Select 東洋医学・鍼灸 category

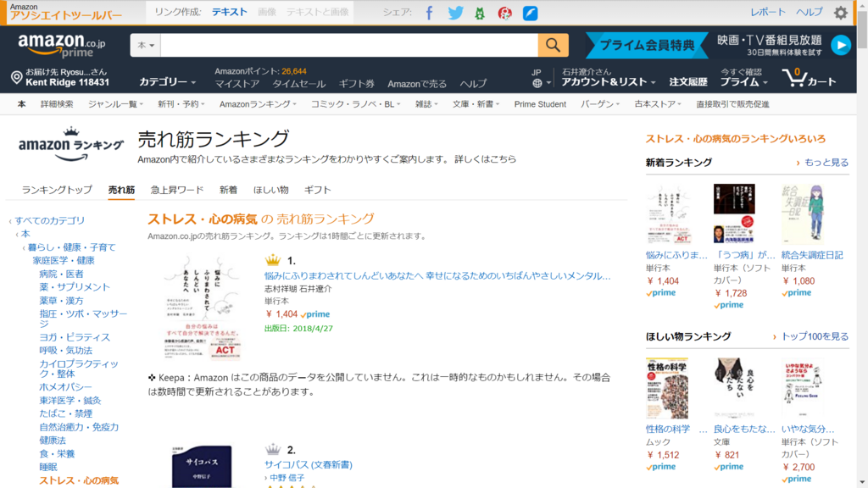[70, 401]
